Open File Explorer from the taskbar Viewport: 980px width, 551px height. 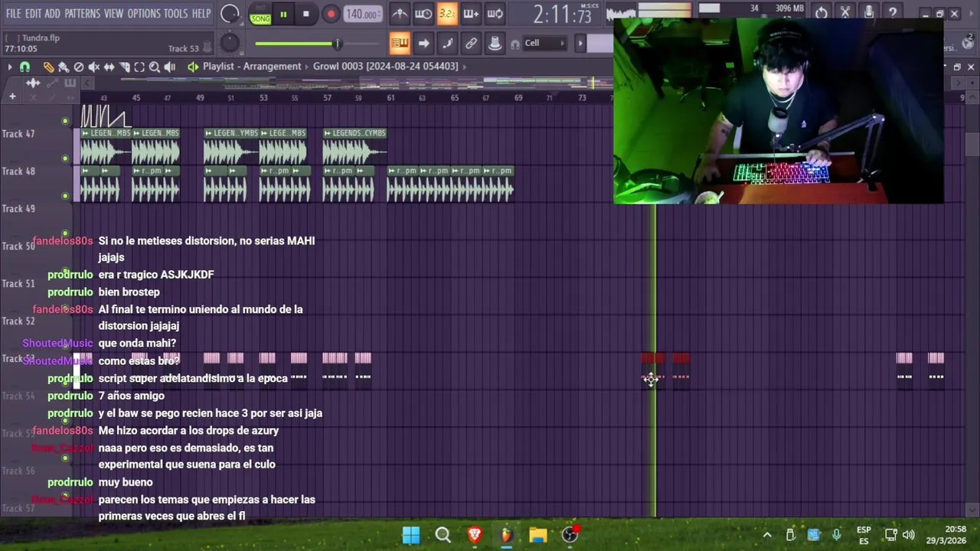(538, 535)
